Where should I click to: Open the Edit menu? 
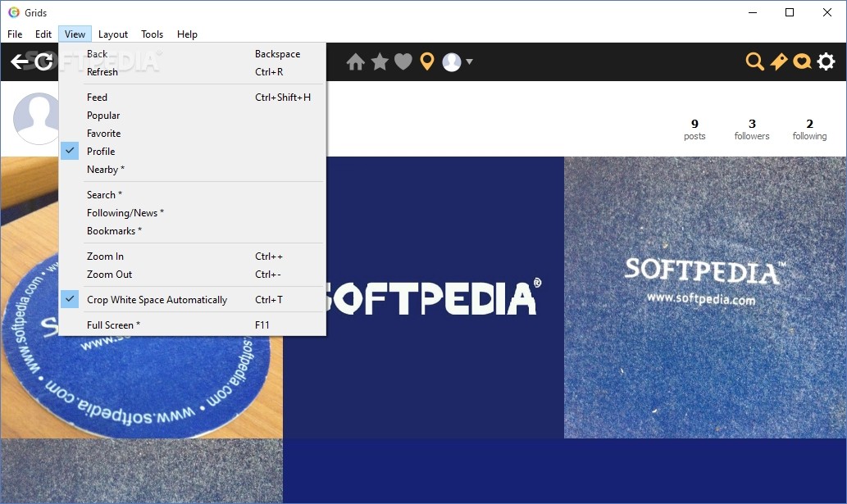[43, 34]
